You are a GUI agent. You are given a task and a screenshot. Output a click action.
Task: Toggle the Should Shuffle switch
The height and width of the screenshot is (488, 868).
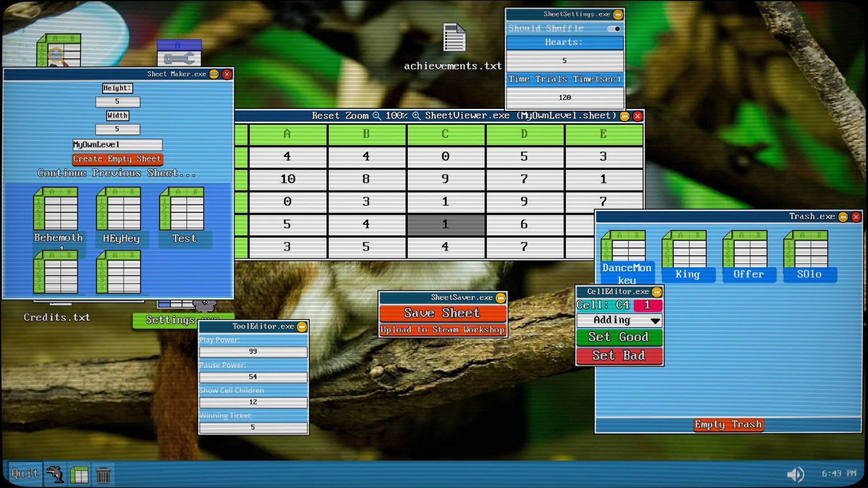(614, 28)
